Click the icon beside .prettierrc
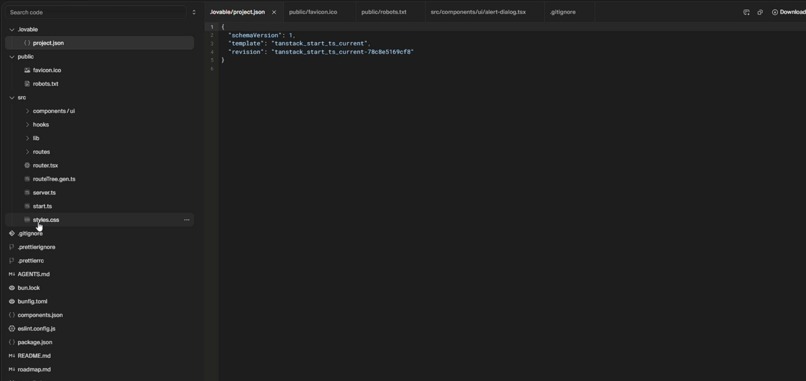This screenshot has width=806, height=381. (x=12, y=261)
